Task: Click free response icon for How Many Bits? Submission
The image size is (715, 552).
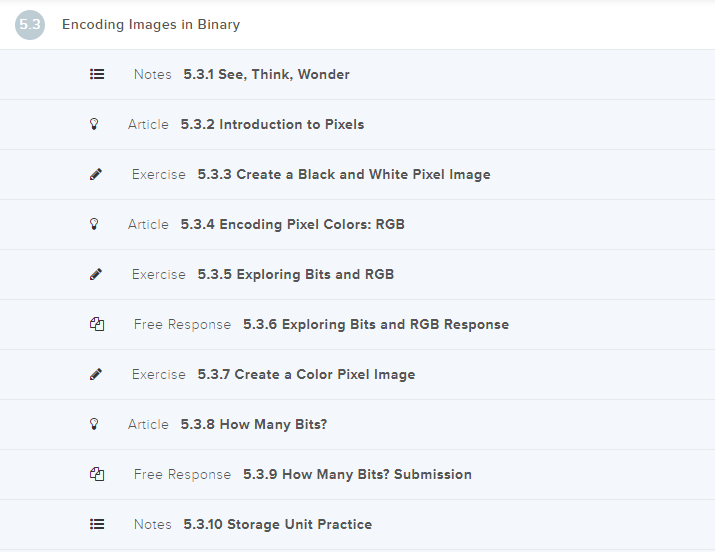Action: tap(97, 474)
